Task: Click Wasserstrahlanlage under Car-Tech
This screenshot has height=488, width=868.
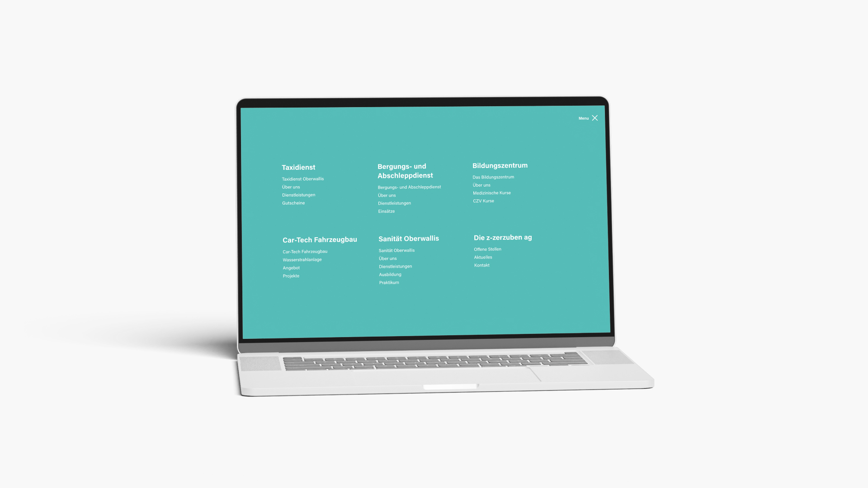Action: point(302,259)
